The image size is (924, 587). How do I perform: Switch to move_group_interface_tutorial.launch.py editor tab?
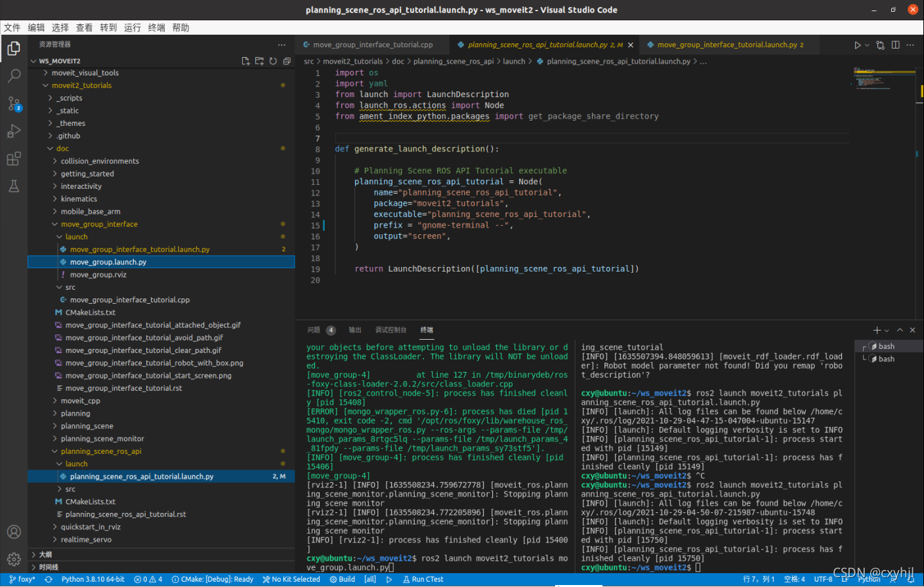coord(730,45)
